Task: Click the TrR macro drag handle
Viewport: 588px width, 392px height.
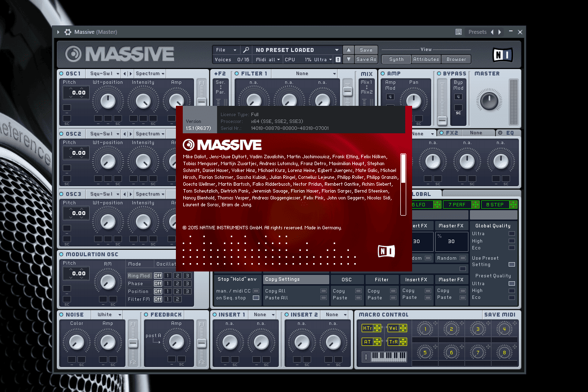Action: (403, 342)
